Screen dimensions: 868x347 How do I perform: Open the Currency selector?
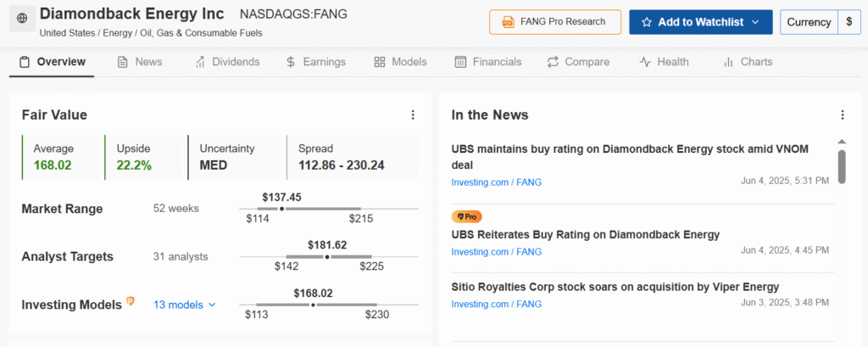tap(809, 22)
